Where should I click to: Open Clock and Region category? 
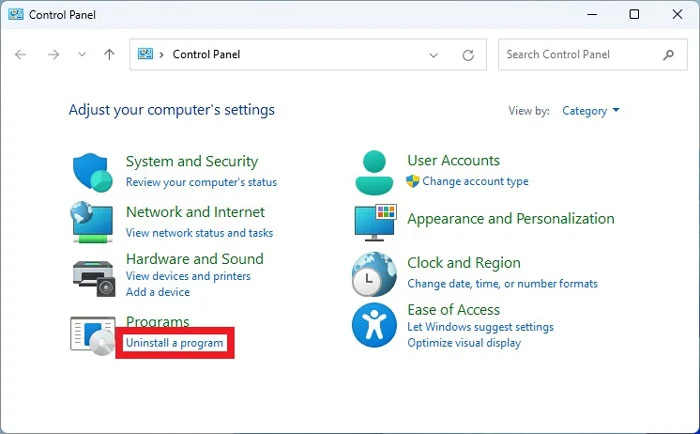(x=464, y=263)
